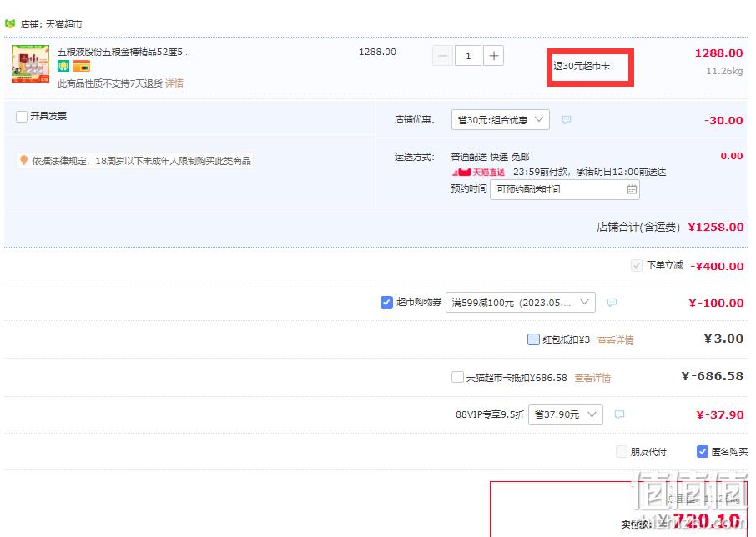
Task: Click the orange card icon under product title
Action: pos(82,66)
